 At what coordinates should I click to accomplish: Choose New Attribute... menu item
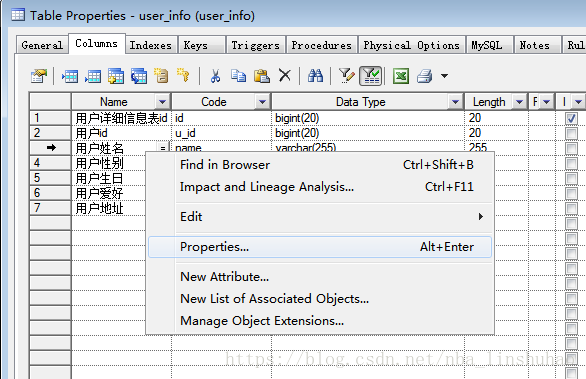(x=320, y=277)
